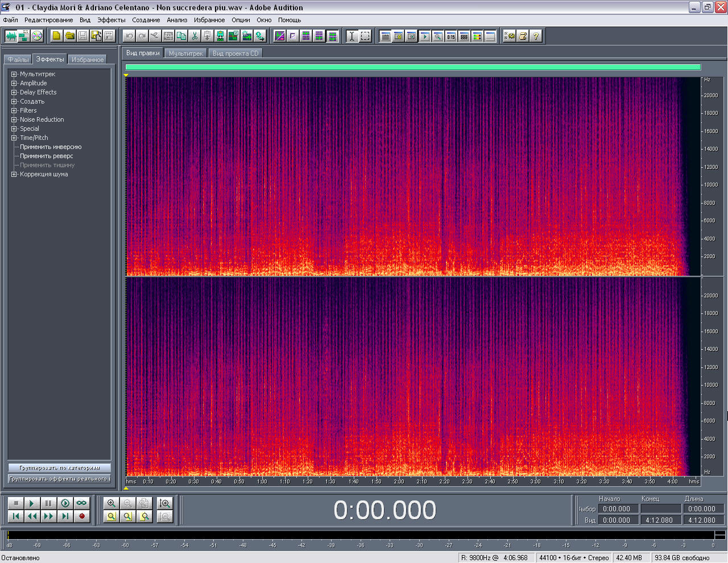
Task: Expand the Time/Pitch effects category
Action: 14,138
